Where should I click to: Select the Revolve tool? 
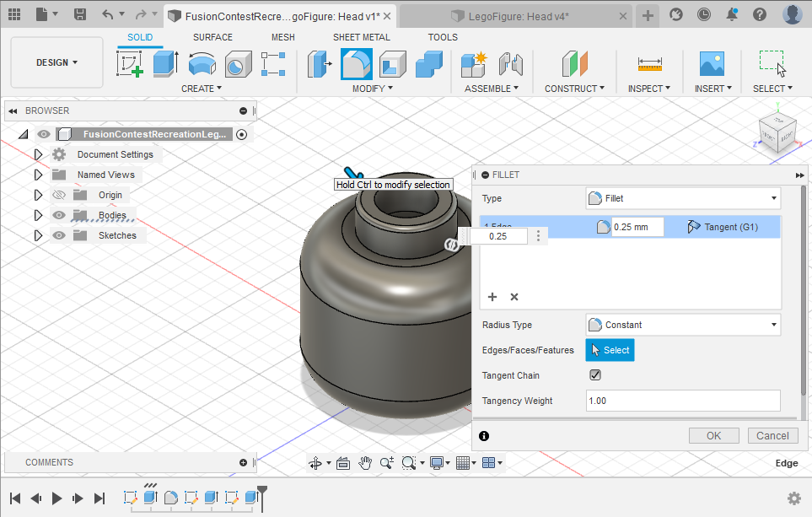coord(202,64)
